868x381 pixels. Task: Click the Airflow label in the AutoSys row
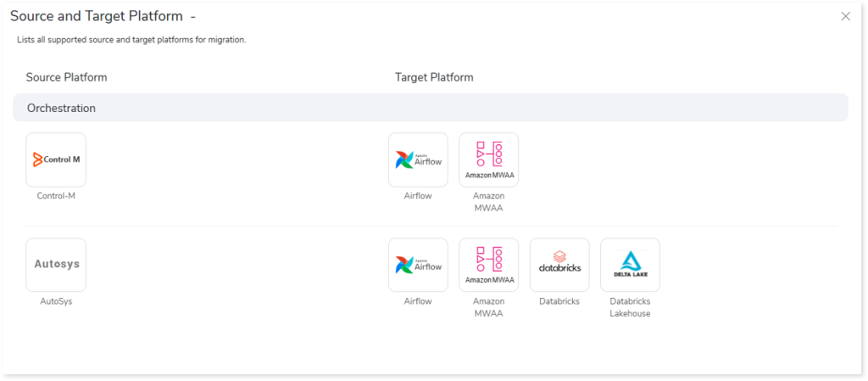pos(418,301)
